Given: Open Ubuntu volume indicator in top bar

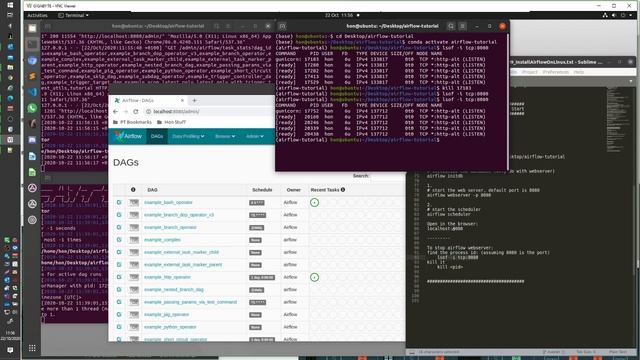Looking at the screenshot, I should [x=614, y=15].
